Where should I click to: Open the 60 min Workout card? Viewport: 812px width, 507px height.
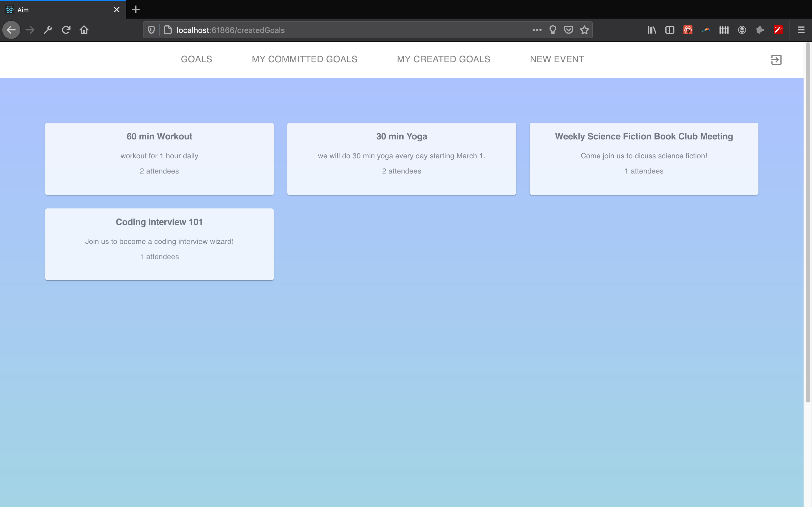[159, 159]
